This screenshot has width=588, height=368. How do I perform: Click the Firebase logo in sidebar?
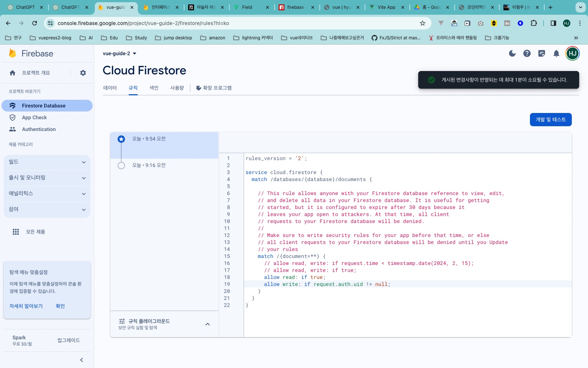(x=31, y=53)
